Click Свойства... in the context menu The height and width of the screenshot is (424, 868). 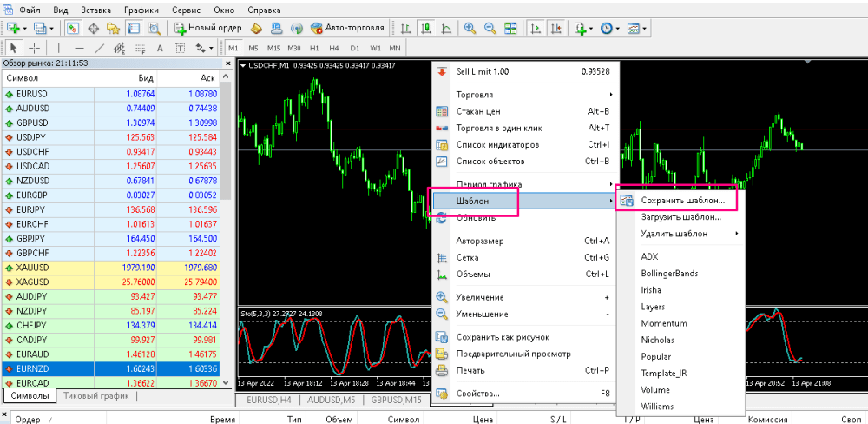pyautogui.click(x=525, y=394)
